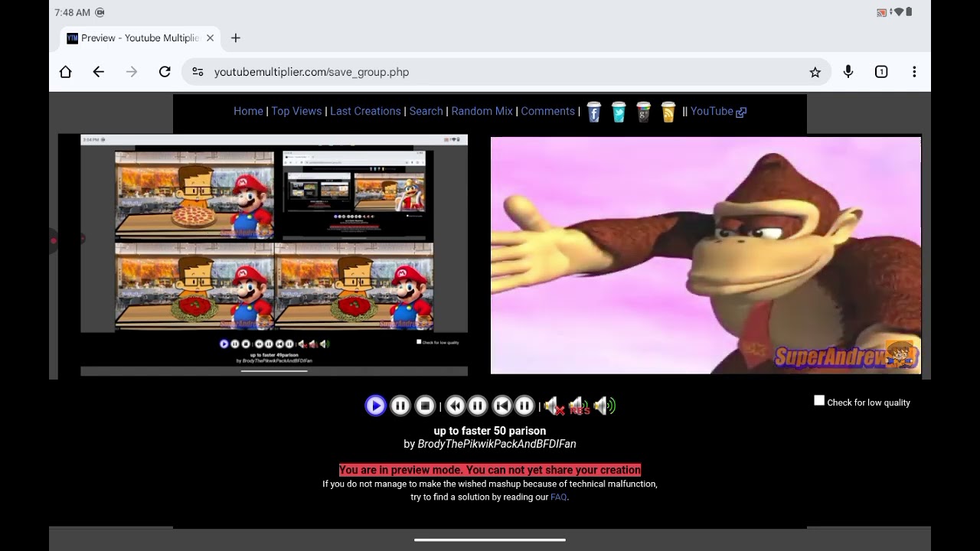Reset volume with the RES speaker icon
This screenshot has width=980, height=551.
[579, 406]
